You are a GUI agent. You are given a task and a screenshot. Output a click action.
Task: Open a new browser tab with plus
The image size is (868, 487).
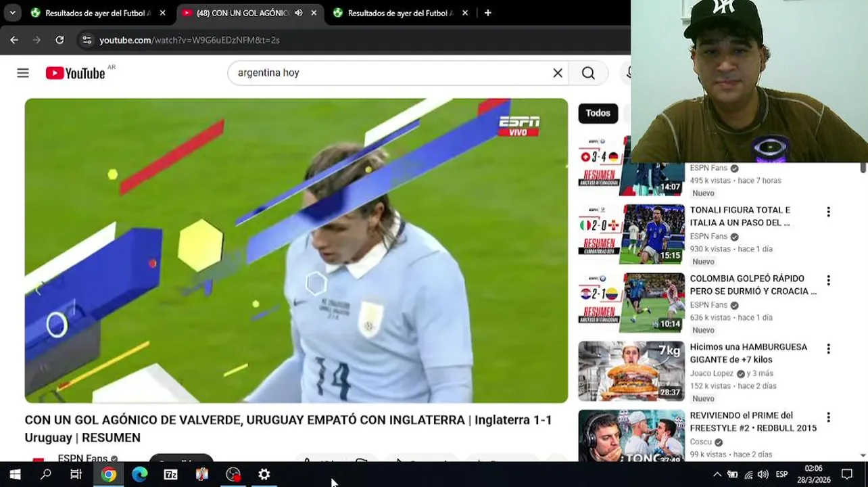(487, 13)
